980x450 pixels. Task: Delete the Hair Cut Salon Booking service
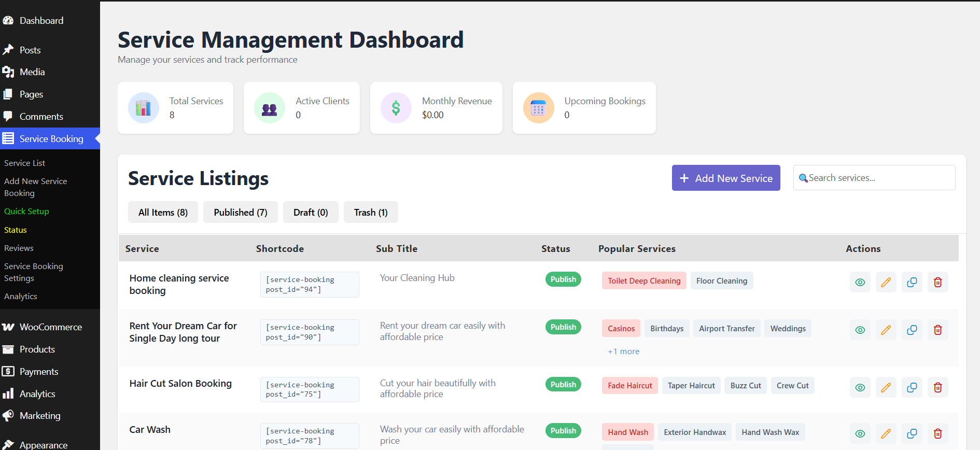[937, 387]
